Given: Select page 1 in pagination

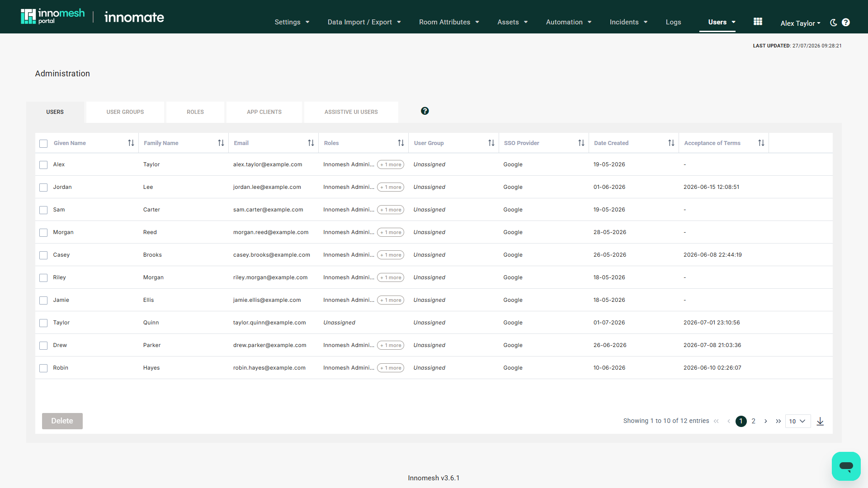Looking at the screenshot, I should pos(741,421).
